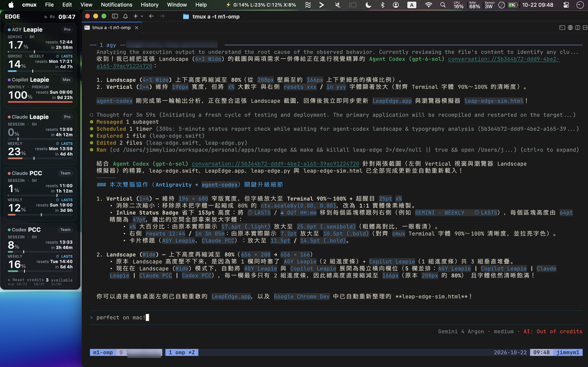The height and width of the screenshot is (367, 588).
Task: Go back with the left arrow
Action: click(152, 16)
